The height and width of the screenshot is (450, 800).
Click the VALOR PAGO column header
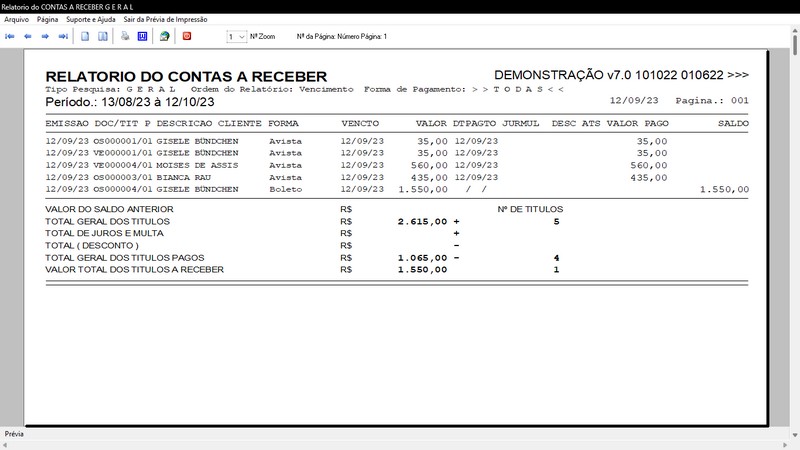click(637, 123)
